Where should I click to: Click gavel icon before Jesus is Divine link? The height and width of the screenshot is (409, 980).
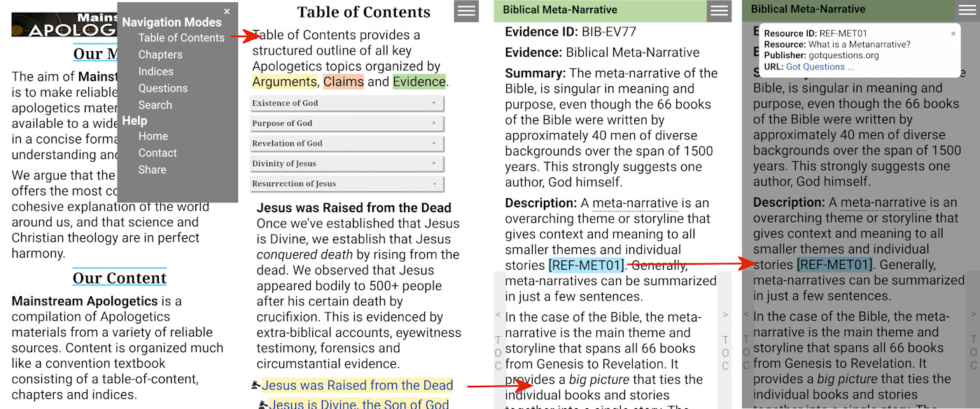tap(263, 404)
